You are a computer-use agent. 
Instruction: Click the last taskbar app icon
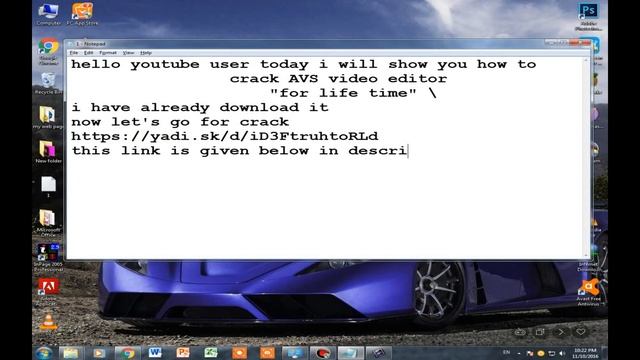[378, 353]
